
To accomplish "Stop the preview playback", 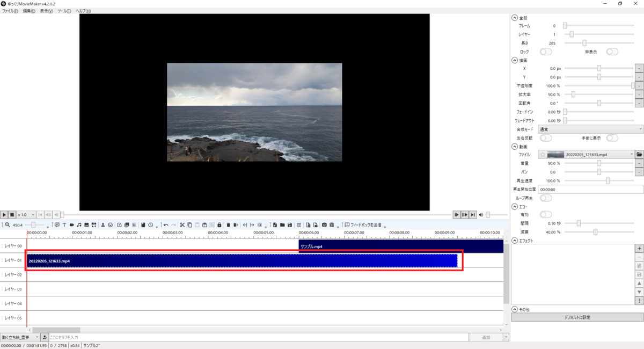I will 11,215.
